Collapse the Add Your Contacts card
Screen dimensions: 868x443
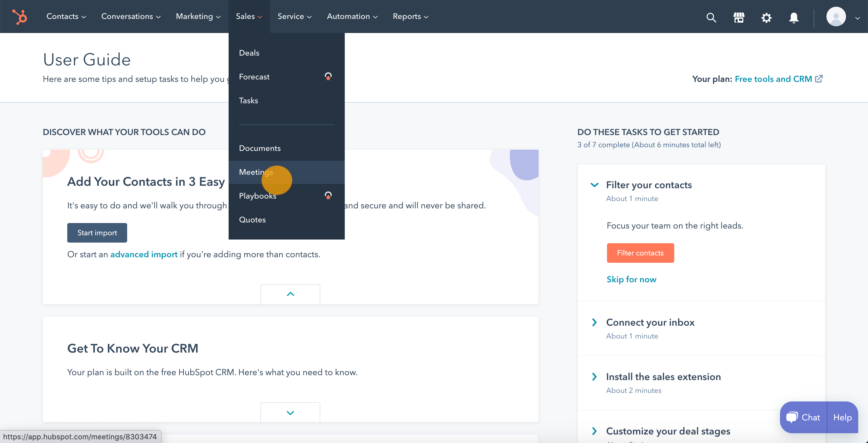290,294
